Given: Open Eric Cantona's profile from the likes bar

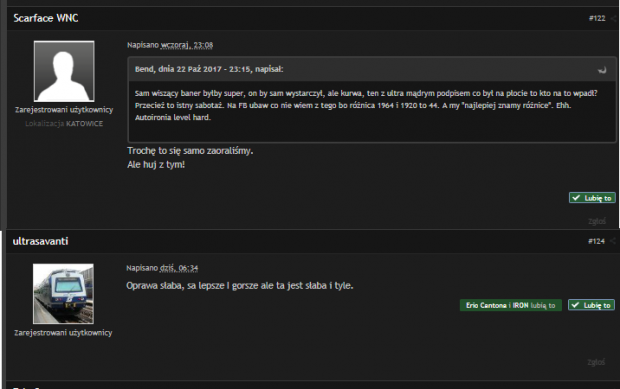Looking at the screenshot, I should (486, 306).
